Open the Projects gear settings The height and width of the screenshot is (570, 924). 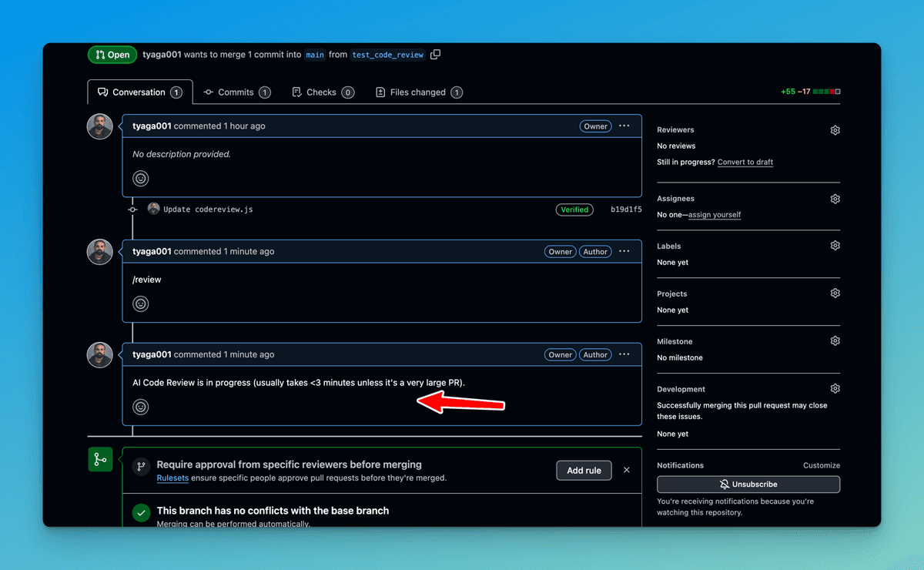[x=835, y=293]
